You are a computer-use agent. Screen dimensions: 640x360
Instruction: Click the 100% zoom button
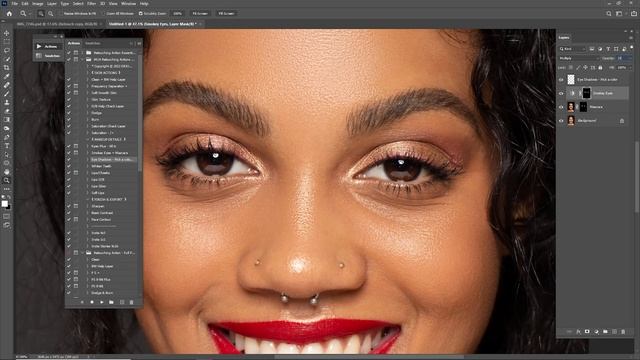tap(178, 13)
